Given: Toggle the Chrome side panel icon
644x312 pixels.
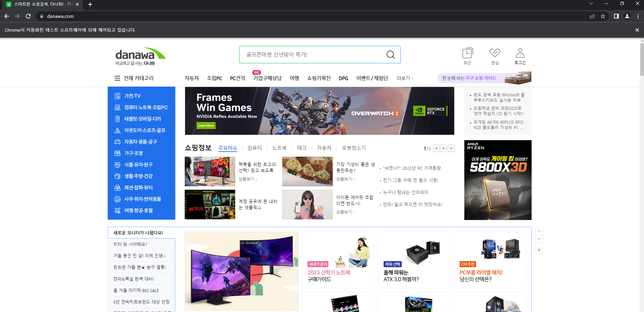Looking at the screenshot, I should (x=616, y=16).
